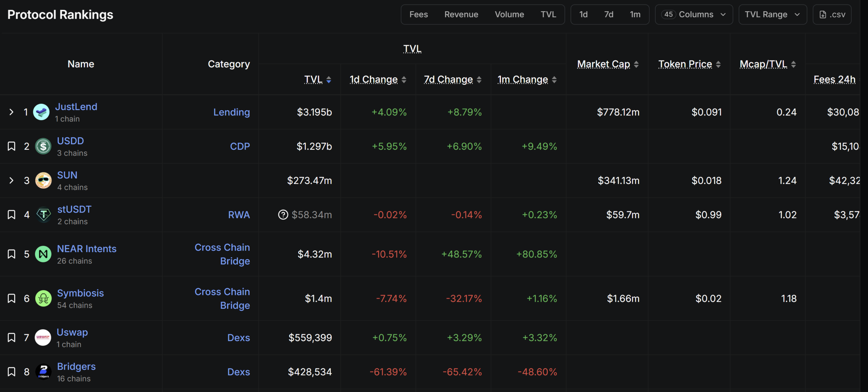Switch to the Revenue tab
This screenshot has width=868, height=392.
click(x=461, y=15)
